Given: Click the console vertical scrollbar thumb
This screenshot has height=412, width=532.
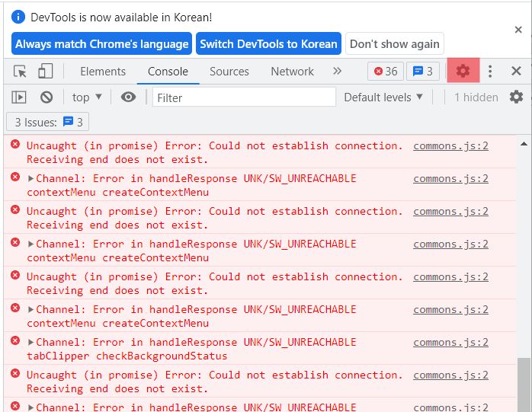Looking at the screenshot, I should tap(524, 385).
